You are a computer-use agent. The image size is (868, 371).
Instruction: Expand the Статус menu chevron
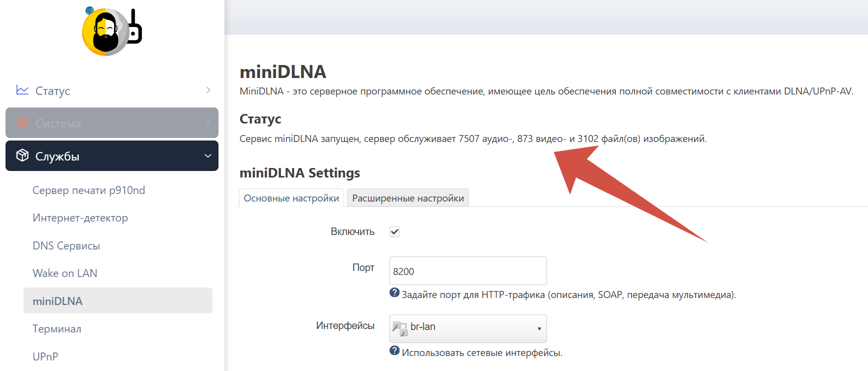pyautogui.click(x=208, y=90)
